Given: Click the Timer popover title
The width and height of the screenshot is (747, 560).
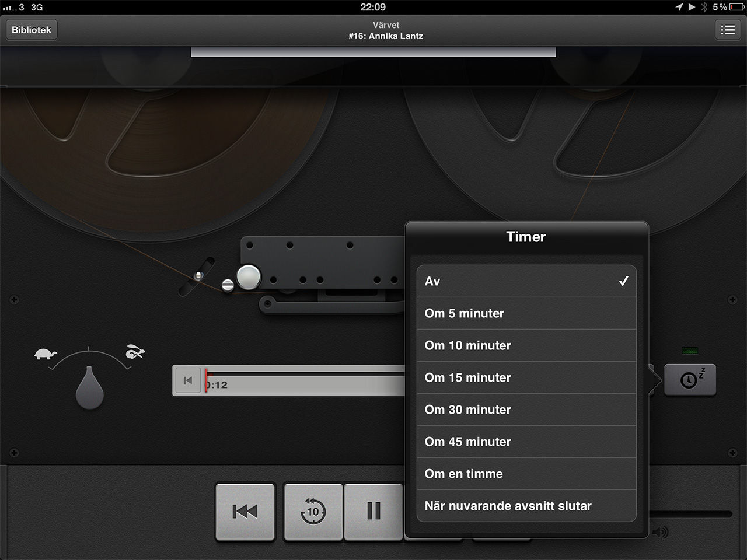Looking at the screenshot, I should [526, 237].
